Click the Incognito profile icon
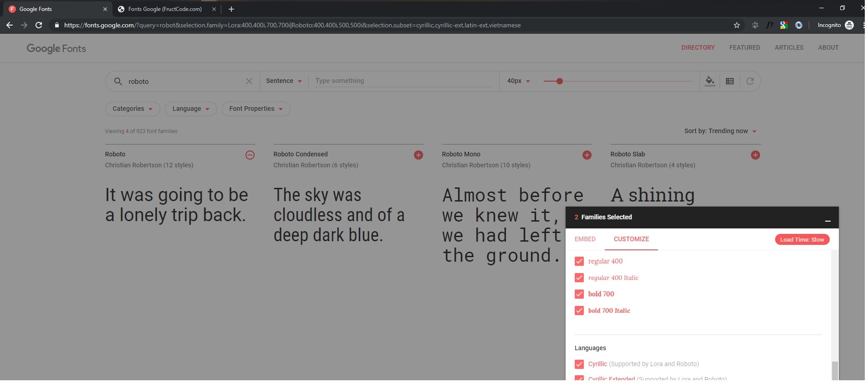 tap(849, 25)
